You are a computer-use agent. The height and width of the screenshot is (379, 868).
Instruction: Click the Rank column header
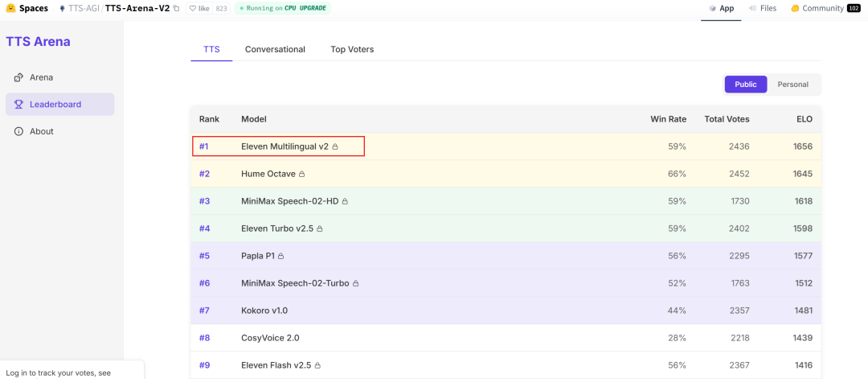coord(209,119)
